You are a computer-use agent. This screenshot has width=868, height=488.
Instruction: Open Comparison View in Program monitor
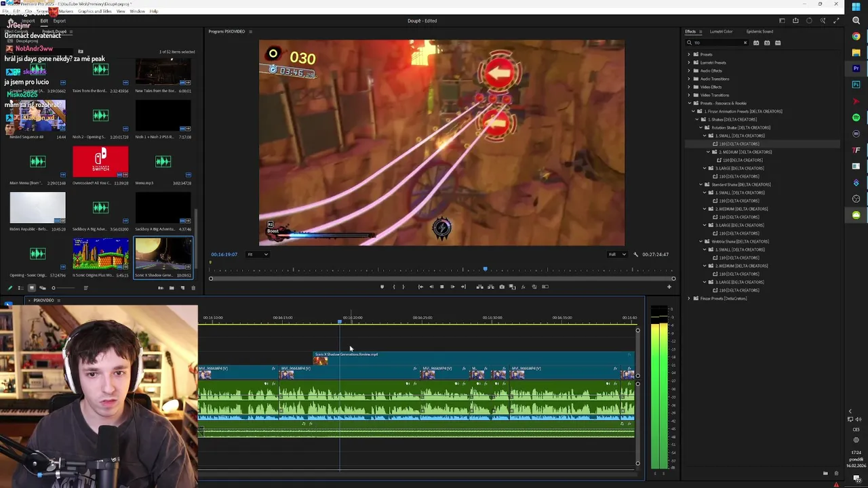coord(513,287)
